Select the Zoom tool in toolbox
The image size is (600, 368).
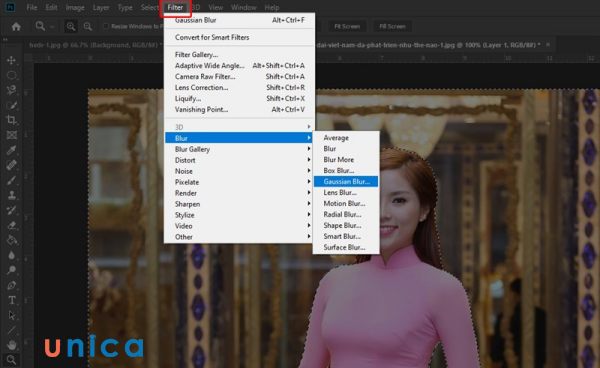[11, 360]
